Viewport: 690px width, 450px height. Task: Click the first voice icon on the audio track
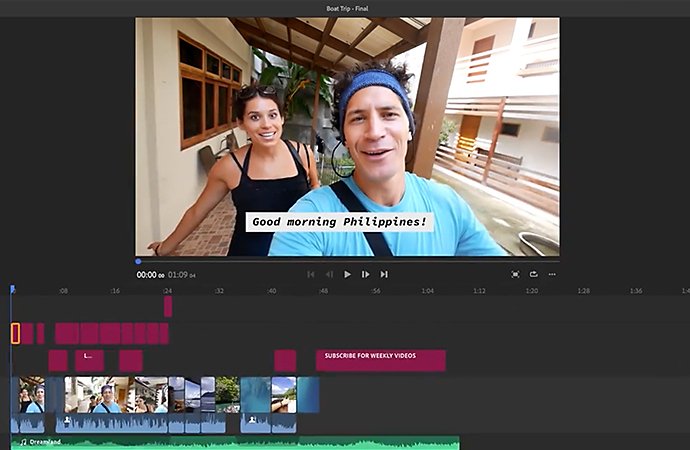coord(67,421)
